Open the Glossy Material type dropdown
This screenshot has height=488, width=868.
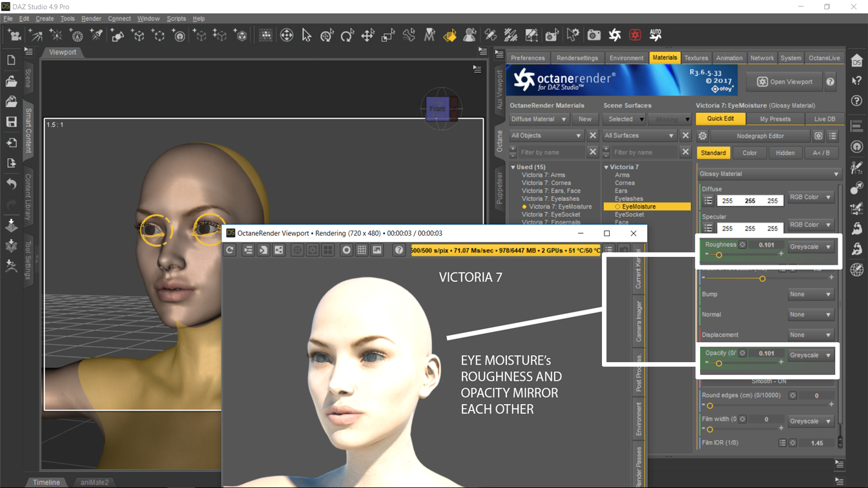pyautogui.click(x=769, y=174)
